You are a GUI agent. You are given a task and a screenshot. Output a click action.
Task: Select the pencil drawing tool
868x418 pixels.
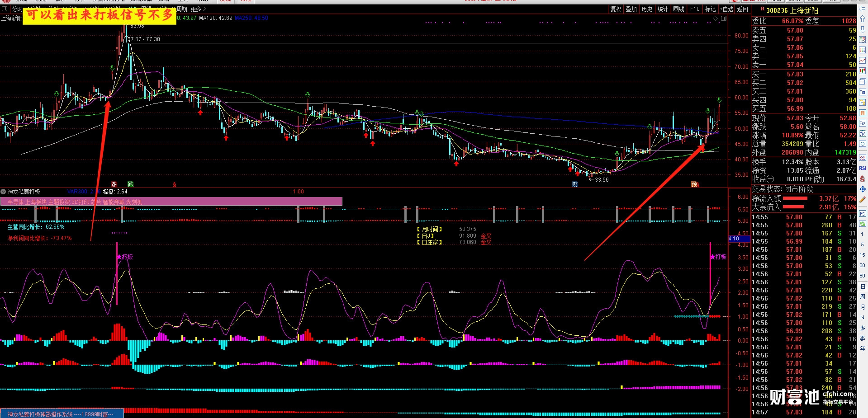[x=863, y=199]
